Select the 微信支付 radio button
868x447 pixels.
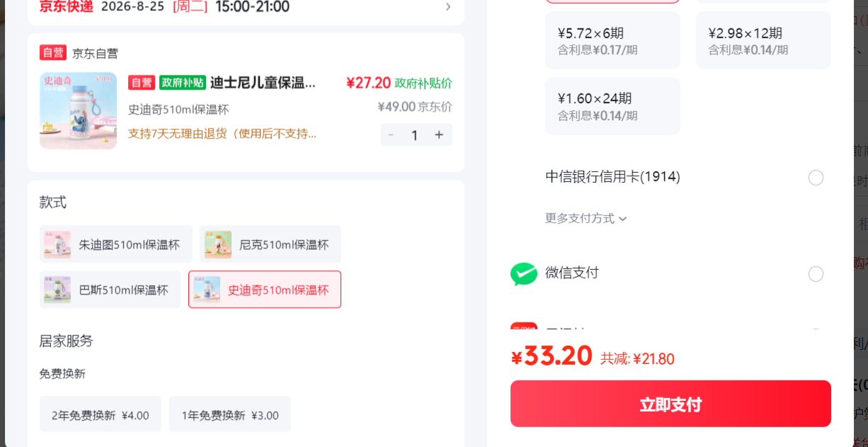816,273
